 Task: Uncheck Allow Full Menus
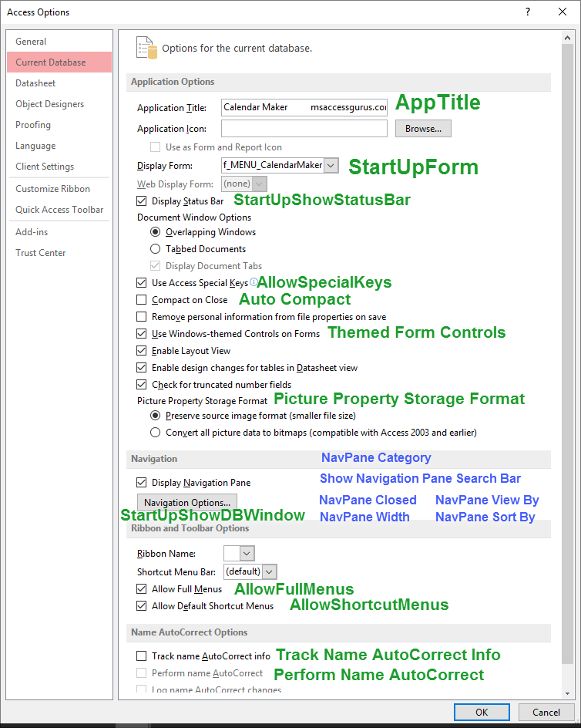click(x=142, y=588)
